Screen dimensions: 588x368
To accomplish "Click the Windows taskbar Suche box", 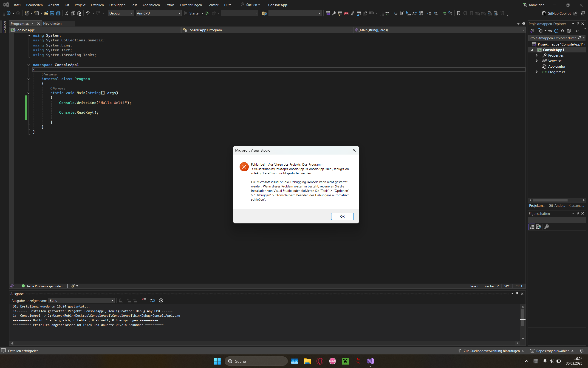I will [x=256, y=361].
